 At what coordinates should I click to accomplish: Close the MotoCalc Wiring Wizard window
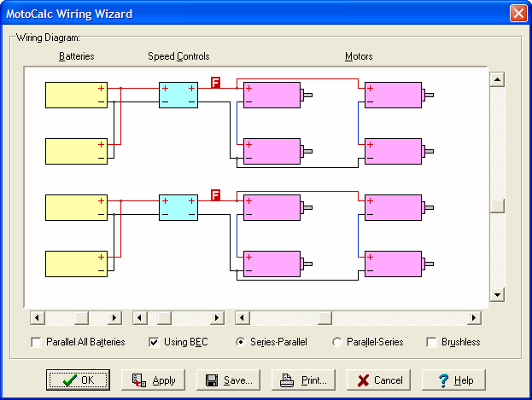[x=518, y=14]
